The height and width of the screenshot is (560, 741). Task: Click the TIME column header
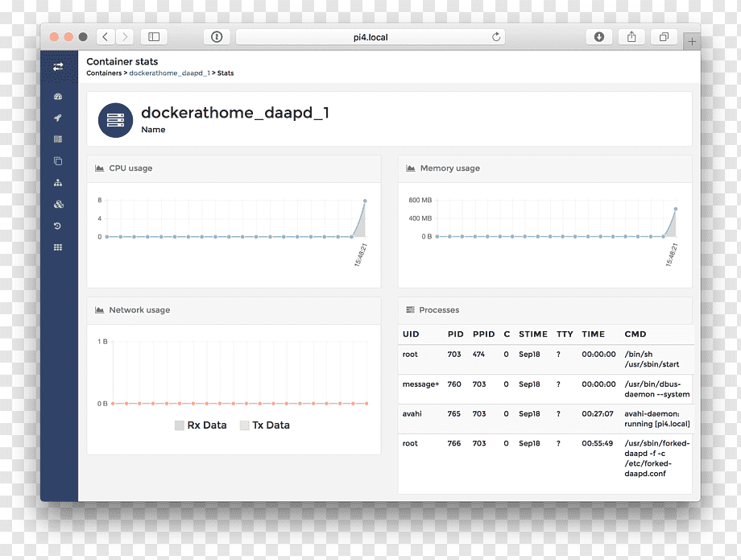(593, 334)
